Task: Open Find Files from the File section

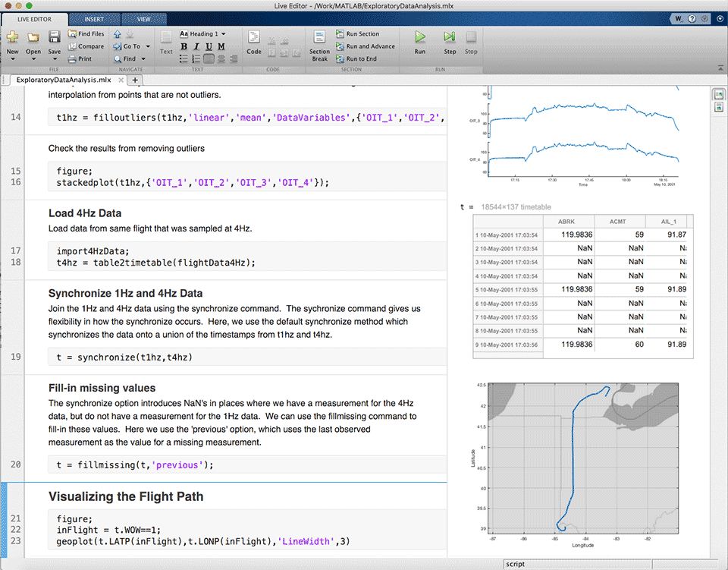Action: 85,33
